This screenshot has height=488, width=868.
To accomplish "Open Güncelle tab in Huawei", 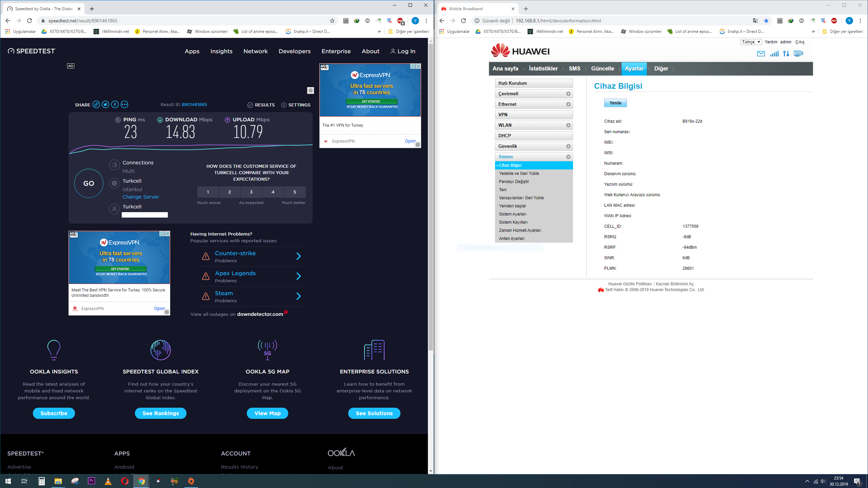I will click(x=603, y=69).
